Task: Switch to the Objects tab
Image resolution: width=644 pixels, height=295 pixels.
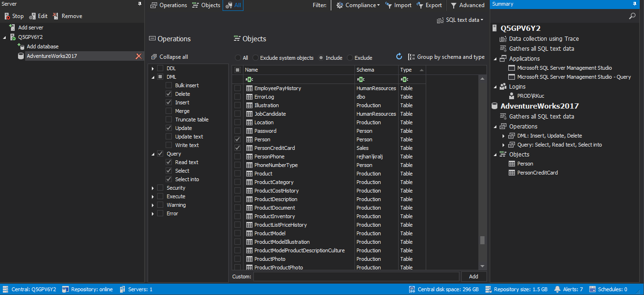Action: coord(206,5)
